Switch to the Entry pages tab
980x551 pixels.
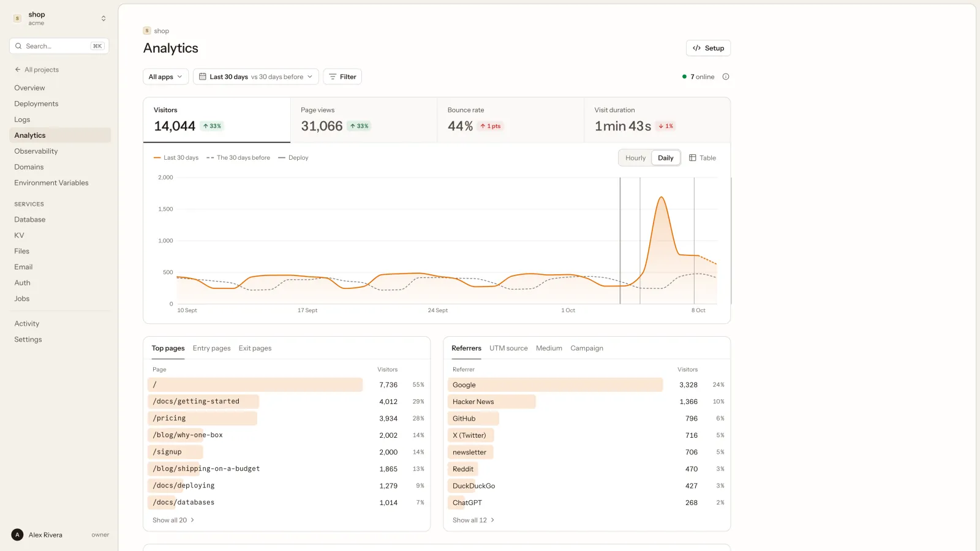pyautogui.click(x=212, y=348)
